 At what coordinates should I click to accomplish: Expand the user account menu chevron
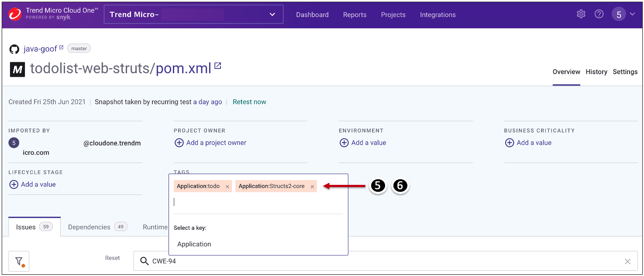tap(632, 14)
